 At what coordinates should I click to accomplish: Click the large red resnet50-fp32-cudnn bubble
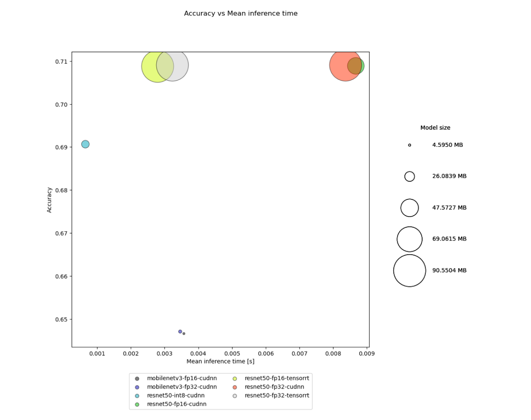click(x=341, y=66)
